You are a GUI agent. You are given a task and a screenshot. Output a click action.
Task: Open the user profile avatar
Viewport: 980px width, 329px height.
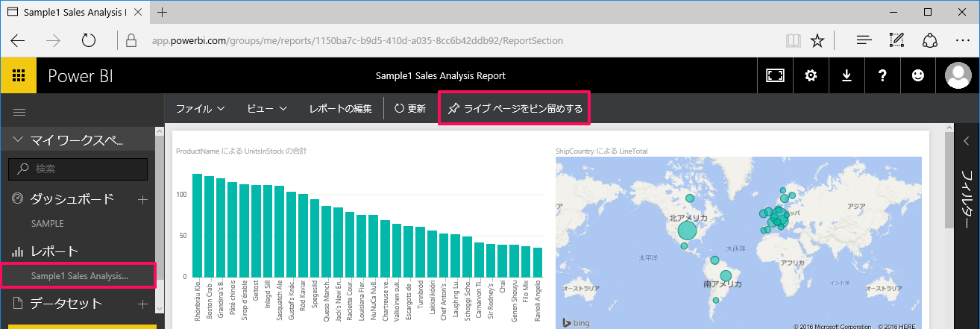pyautogui.click(x=958, y=75)
